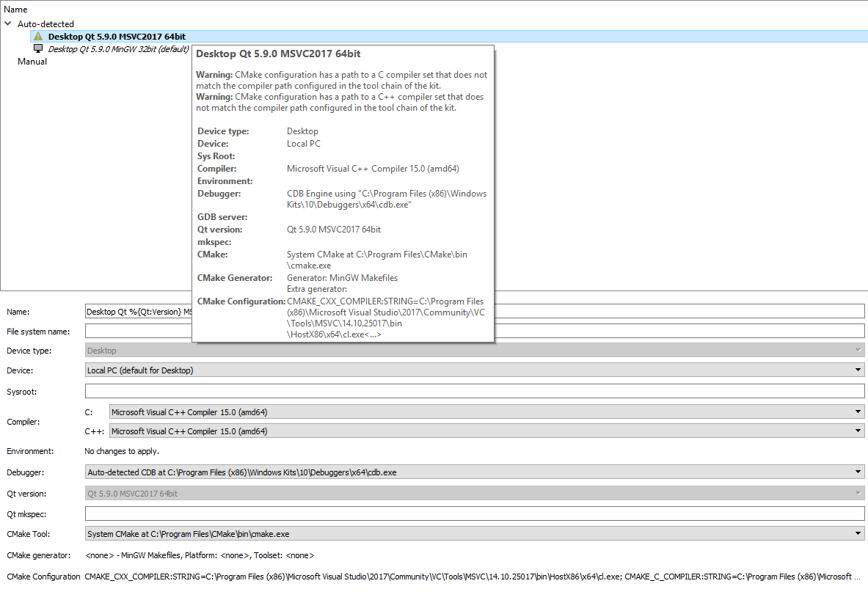Click the 'Microsoft Visual C++ Compiler 15.0 (amd64)' value in tooltip

pyautogui.click(x=373, y=168)
